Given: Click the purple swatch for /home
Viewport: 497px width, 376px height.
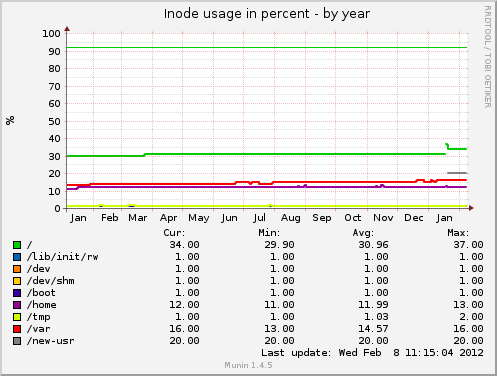Looking at the screenshot, I should click(17, 305).
